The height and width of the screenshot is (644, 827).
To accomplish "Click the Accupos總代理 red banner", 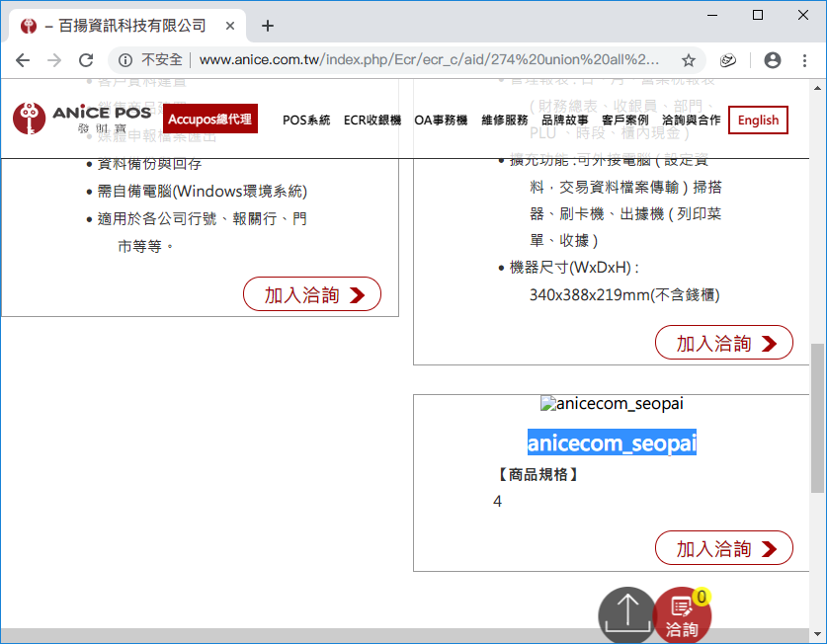I will (209, 119).
